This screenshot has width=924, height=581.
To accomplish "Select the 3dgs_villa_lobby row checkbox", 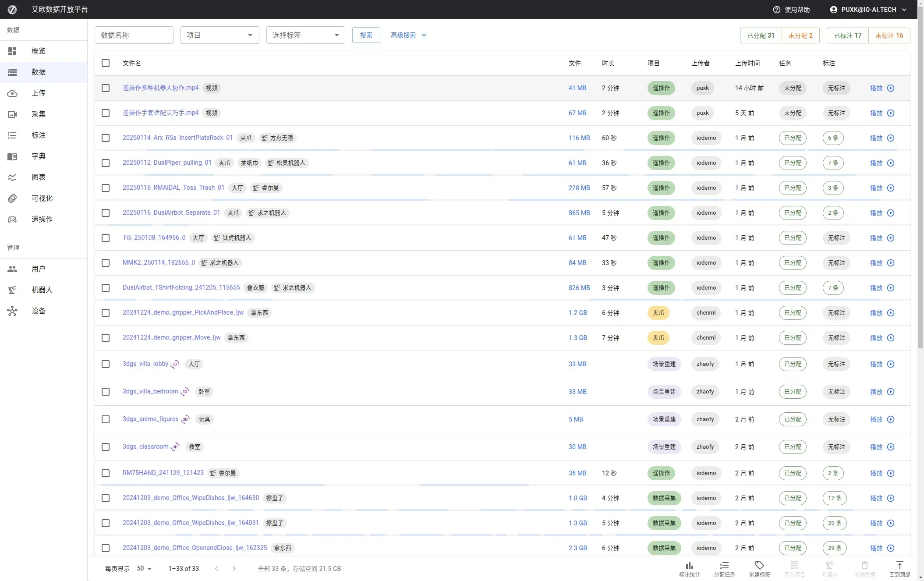I will coord(106,364).
